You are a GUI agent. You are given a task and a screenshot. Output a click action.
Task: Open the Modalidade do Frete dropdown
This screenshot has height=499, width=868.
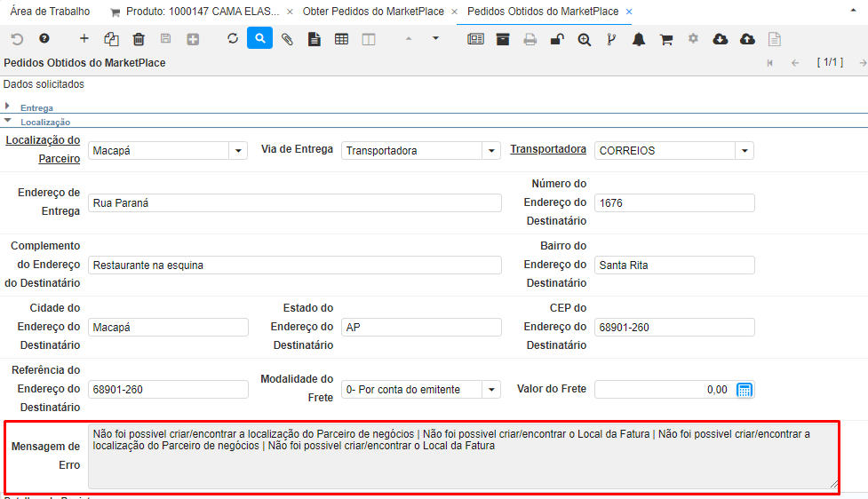[x=491, y=390]
